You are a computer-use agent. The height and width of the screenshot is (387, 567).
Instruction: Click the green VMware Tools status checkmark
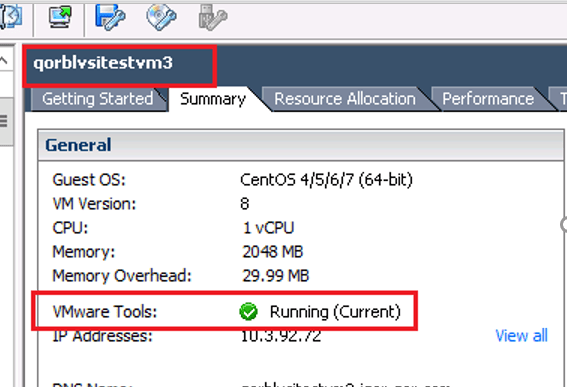click(248, 312)
